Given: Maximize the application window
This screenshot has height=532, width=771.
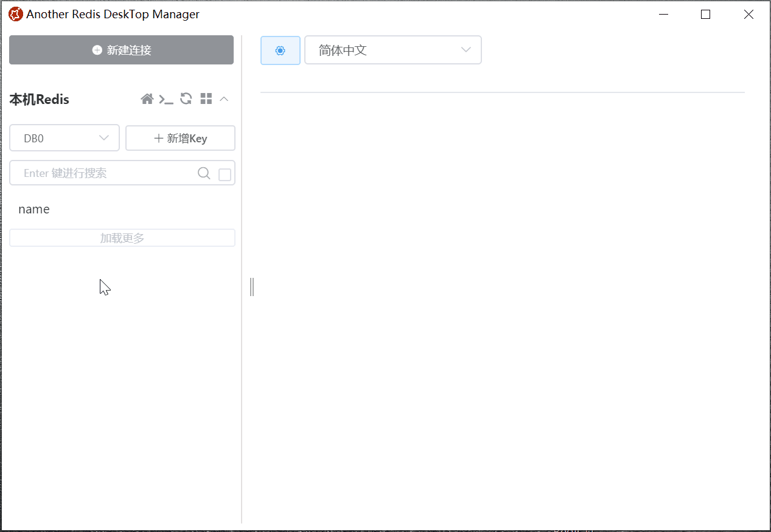Looking at the screenshot, I should click(705, 15).
